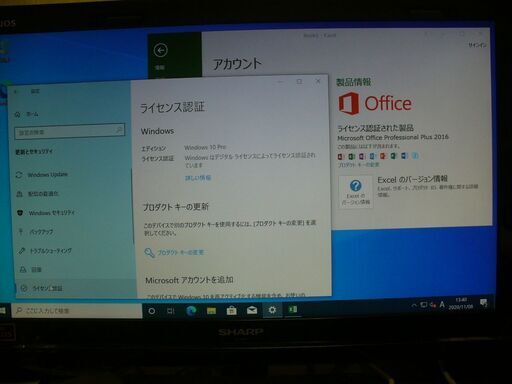This screenshot has width=512, height=384.
Task: Select the Settings gear icon in the taskbar
Action: click(x=272, y=310)
